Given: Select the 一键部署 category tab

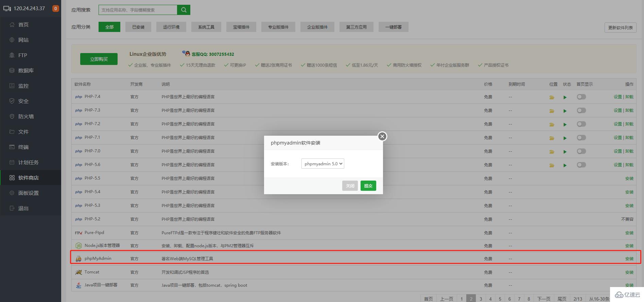Looking at the screenshot, I should pyautogui.click(x=394, y=27).
